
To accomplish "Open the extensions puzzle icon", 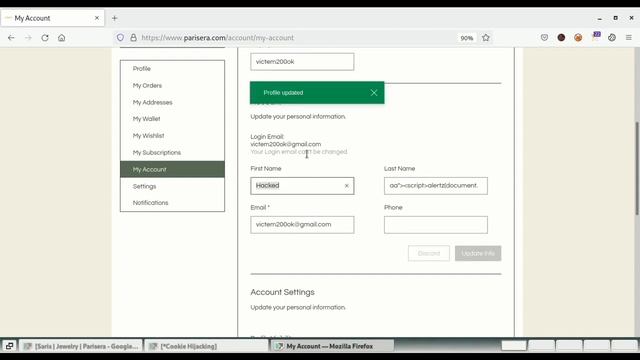I will click(x=612, y=38).
